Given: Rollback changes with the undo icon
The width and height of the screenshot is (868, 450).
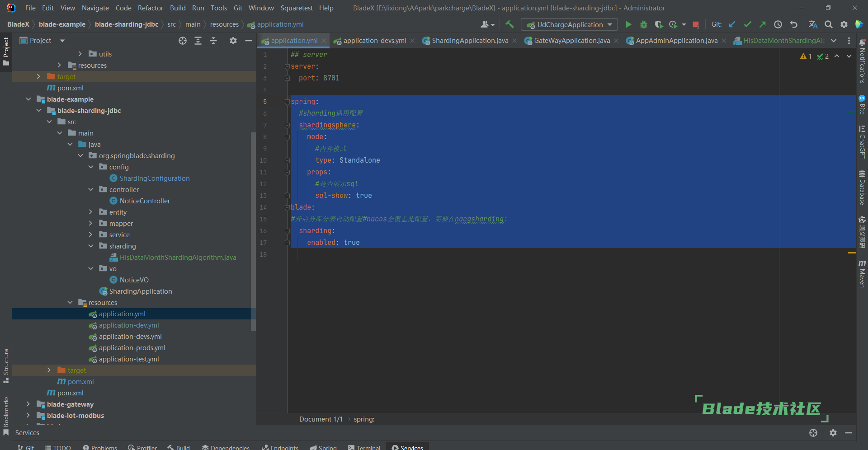Looking at the screenshot, I should pos(794,24).
